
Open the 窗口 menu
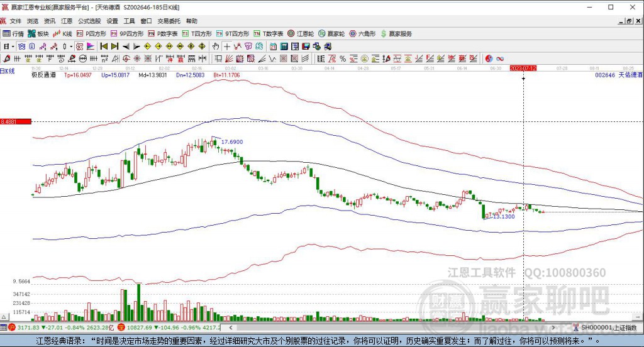point(146,21)
